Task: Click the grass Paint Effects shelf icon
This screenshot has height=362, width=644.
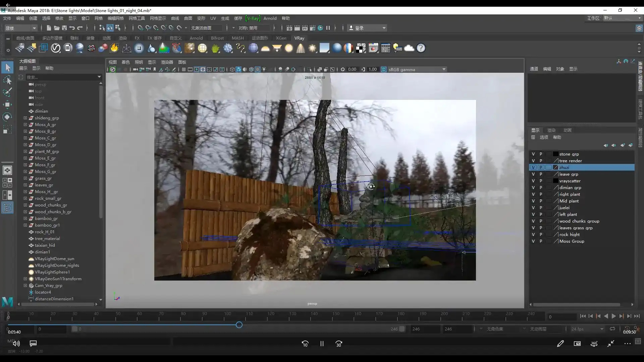Action: coord(215,48)
